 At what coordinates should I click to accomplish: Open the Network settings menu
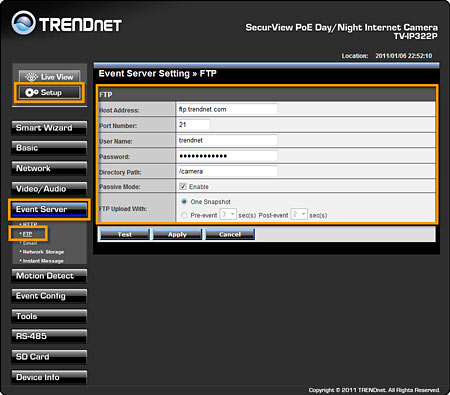pos(49,168)
